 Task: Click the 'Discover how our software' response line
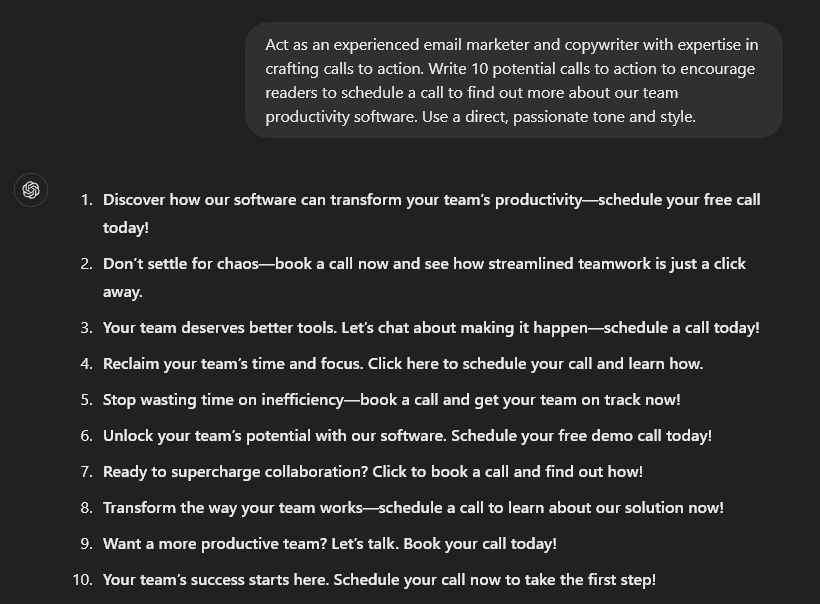point(431,200)
